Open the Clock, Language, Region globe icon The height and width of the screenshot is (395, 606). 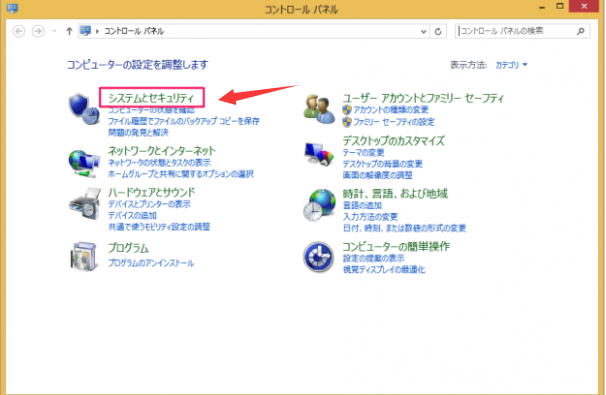coord(319,205)
